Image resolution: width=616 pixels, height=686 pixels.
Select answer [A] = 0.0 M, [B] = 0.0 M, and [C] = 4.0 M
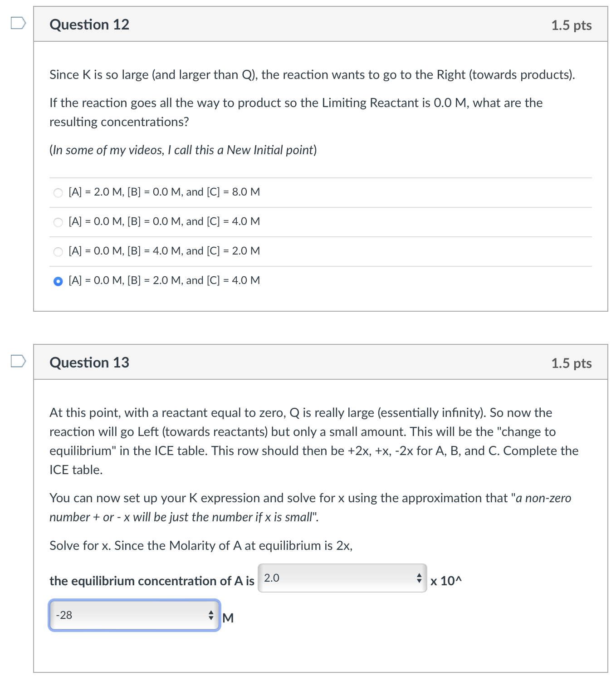pos(58,222)
